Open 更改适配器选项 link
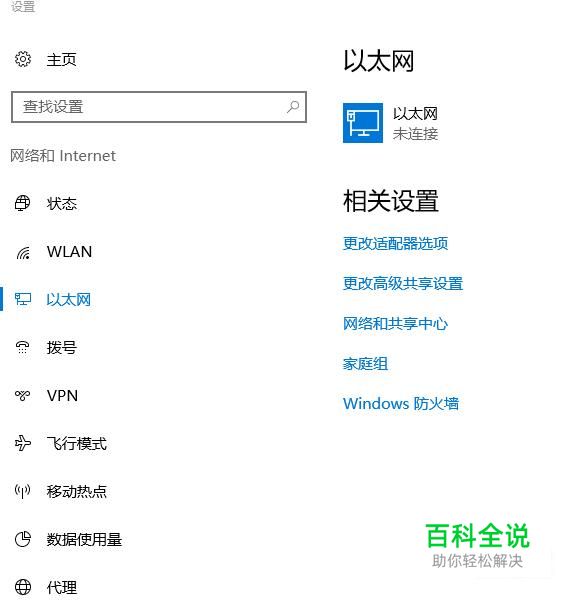Viewport: 576px width, 602px height. click(x=396, y=243)
